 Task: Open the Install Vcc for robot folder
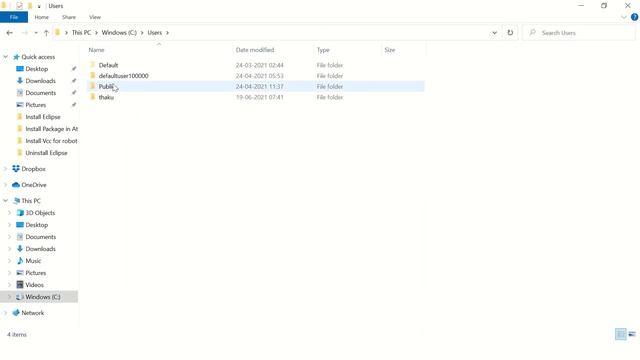pyautogui.click(x=51, y=141)
